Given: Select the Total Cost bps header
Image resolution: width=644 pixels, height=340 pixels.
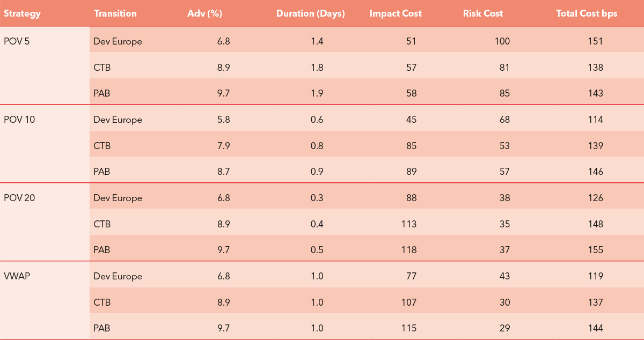Looking at the screenshot, I should click(587, 13).
